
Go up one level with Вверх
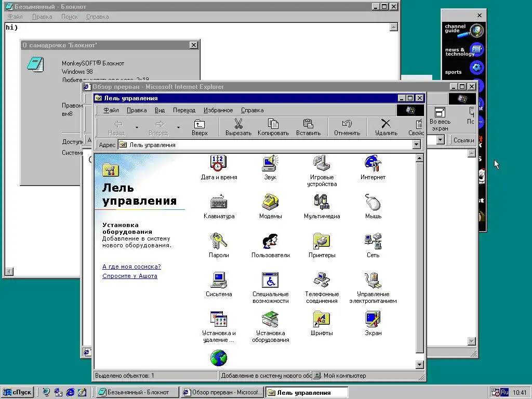(199, 127)
